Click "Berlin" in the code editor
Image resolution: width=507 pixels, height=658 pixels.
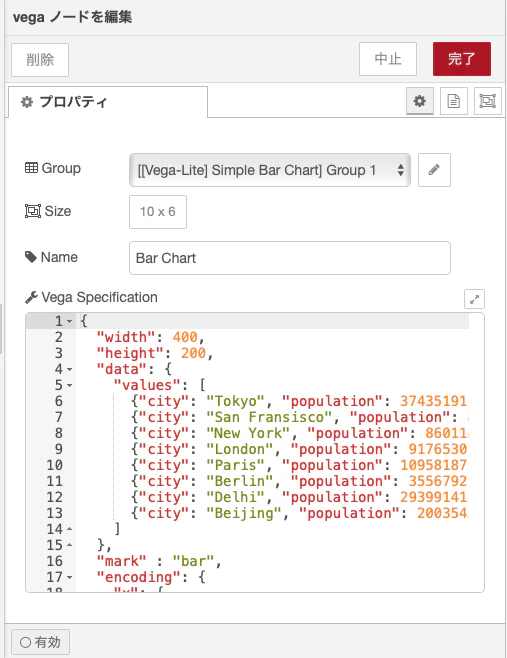click(240, 481)
